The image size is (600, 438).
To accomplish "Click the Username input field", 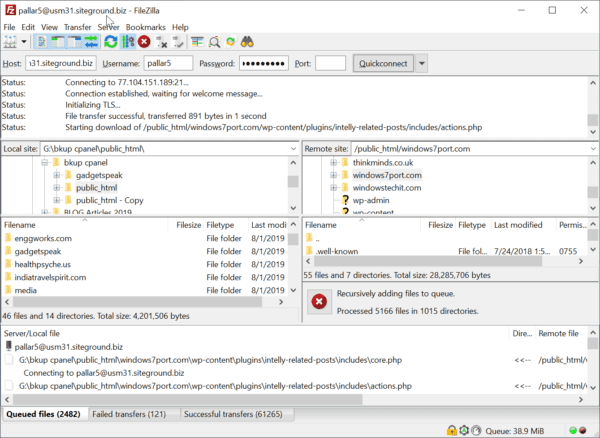I will coord(168,63).
